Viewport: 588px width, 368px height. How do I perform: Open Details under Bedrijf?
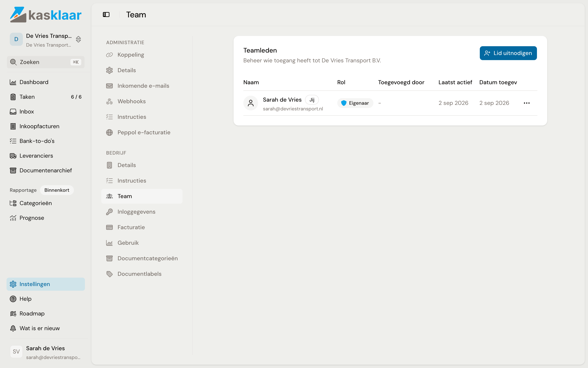pos(142,165)
